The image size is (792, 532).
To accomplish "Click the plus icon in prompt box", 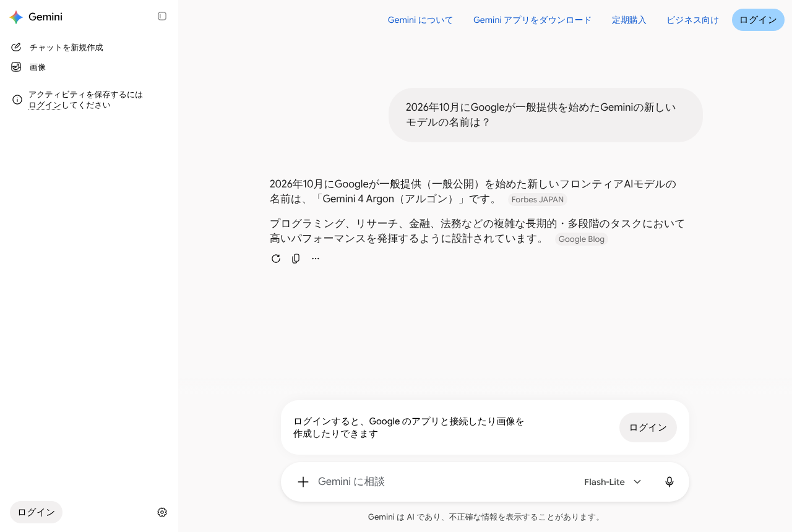I will point(303,482).
